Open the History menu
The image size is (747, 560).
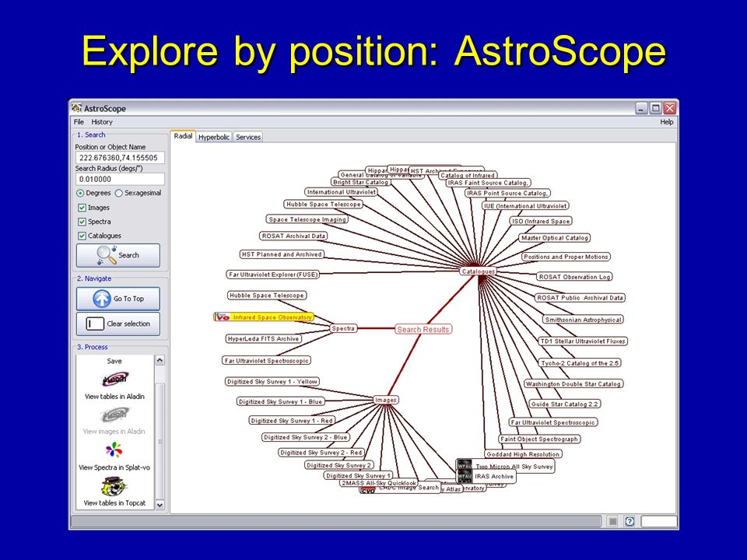(x=102, y=122)
